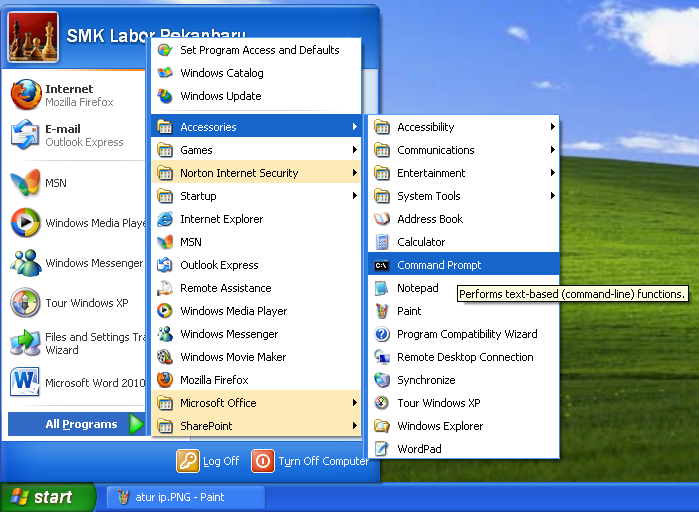
Task: Open Remote Desktop Connection
Action: [x=464, y=357]
